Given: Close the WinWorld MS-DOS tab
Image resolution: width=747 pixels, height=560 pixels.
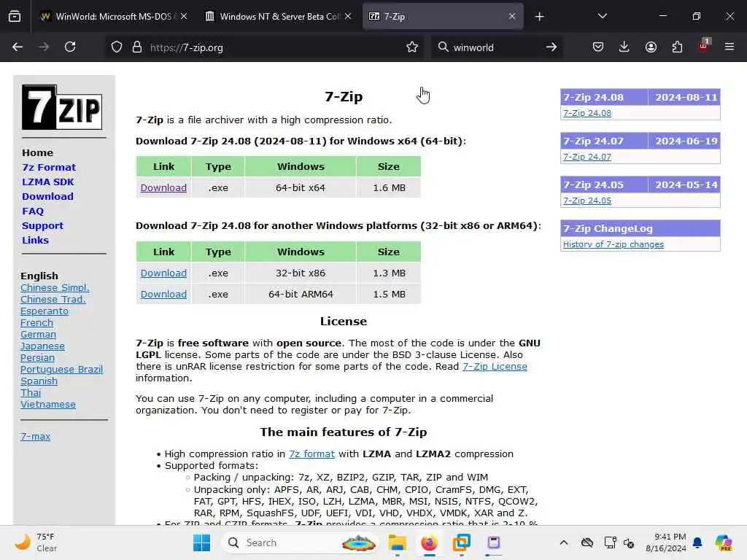Looking at the screenshot, I should point(184,16).
